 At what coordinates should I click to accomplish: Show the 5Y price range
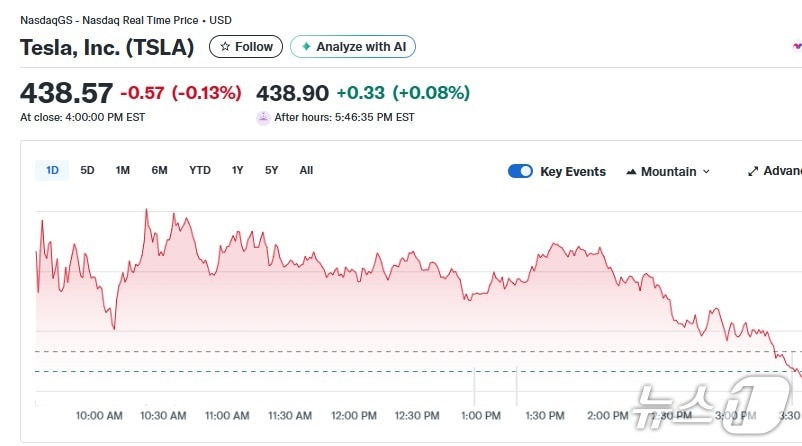point(271,170)
